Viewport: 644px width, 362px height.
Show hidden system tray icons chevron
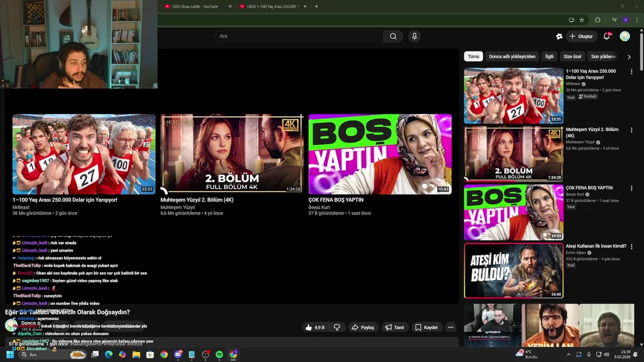569,354
